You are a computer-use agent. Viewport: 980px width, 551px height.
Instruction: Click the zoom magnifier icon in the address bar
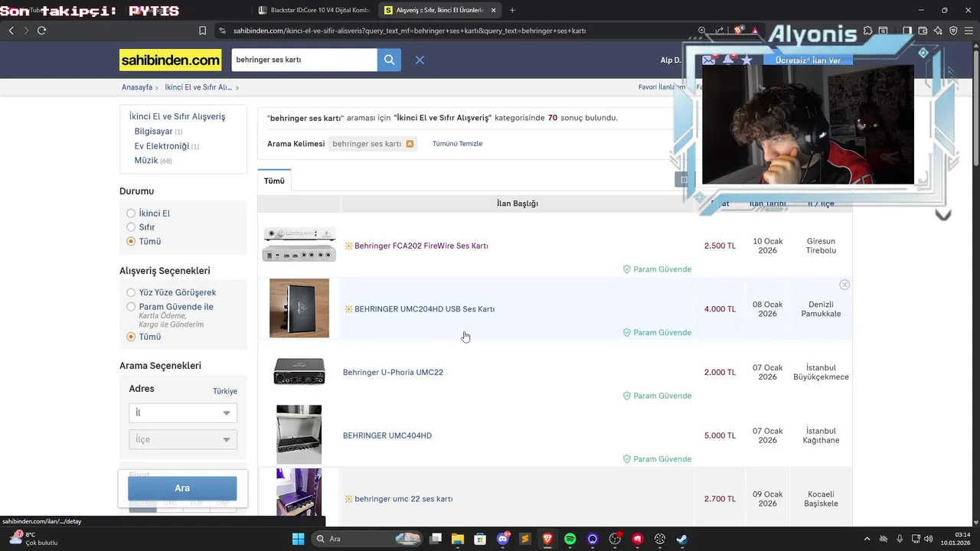click(702, 31)
